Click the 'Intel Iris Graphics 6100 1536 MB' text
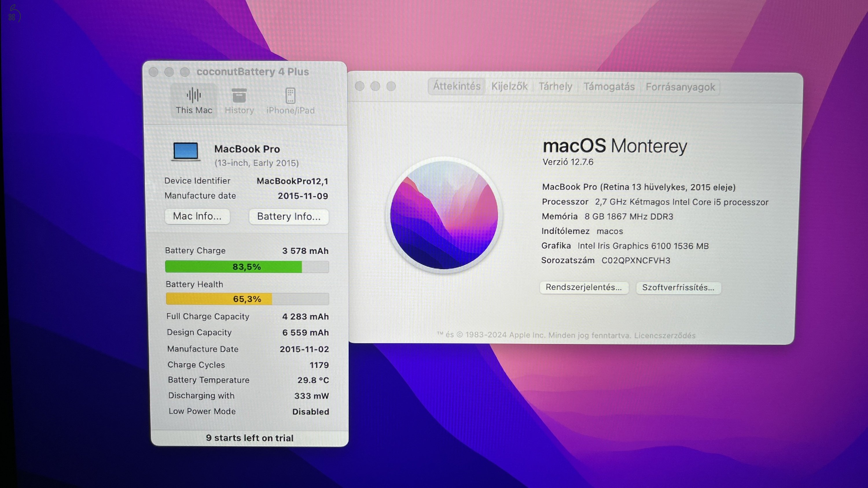 point(643,246)
